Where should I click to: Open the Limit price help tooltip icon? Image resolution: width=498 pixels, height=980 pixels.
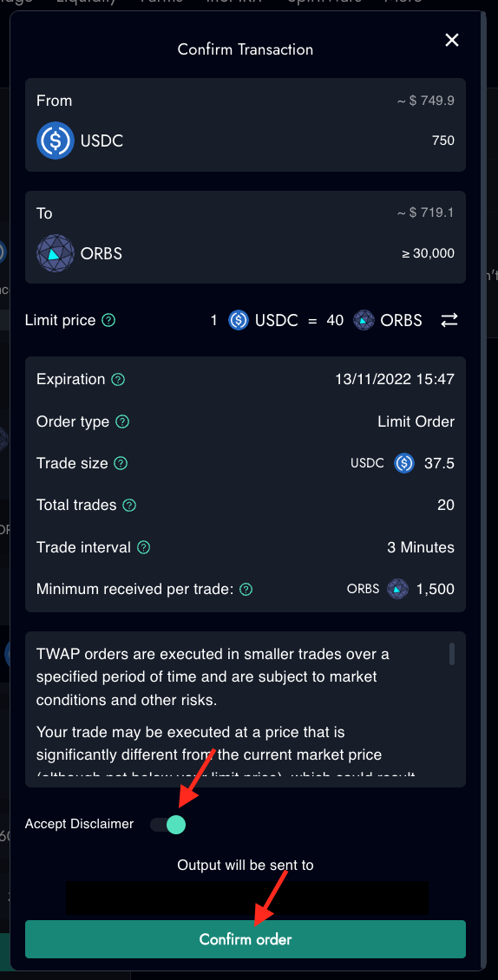[x=108, y=321]
